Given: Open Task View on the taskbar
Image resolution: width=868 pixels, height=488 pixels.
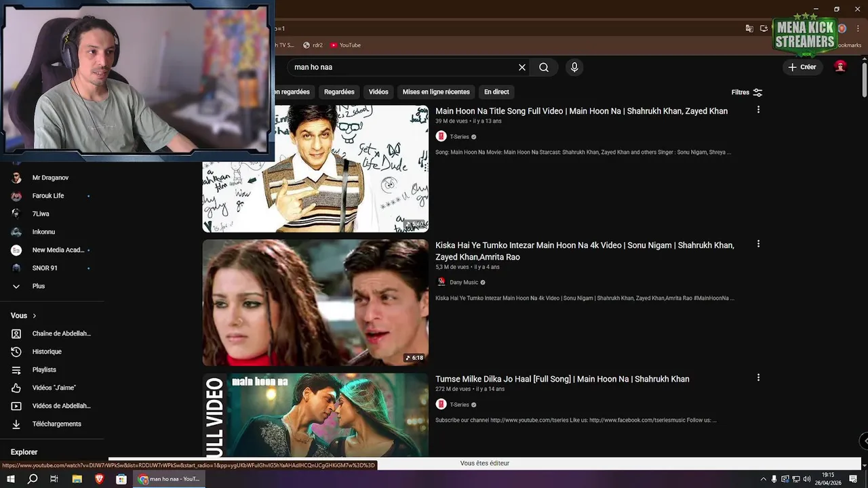Looking at the screenshot, I should (54, 479).
